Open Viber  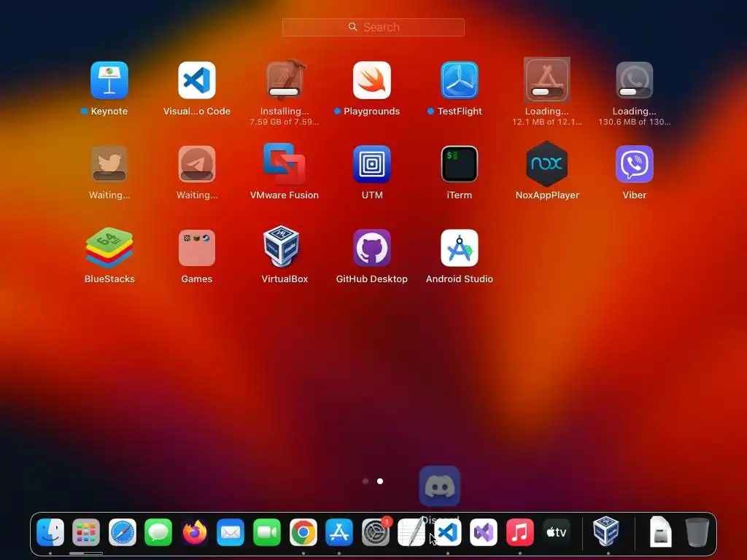[634, 164]
